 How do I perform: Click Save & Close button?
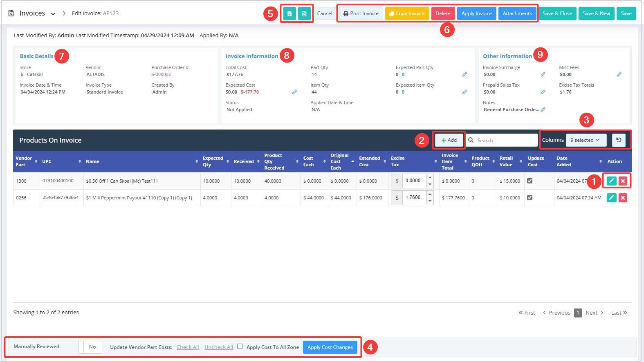[x=557, y=13]
